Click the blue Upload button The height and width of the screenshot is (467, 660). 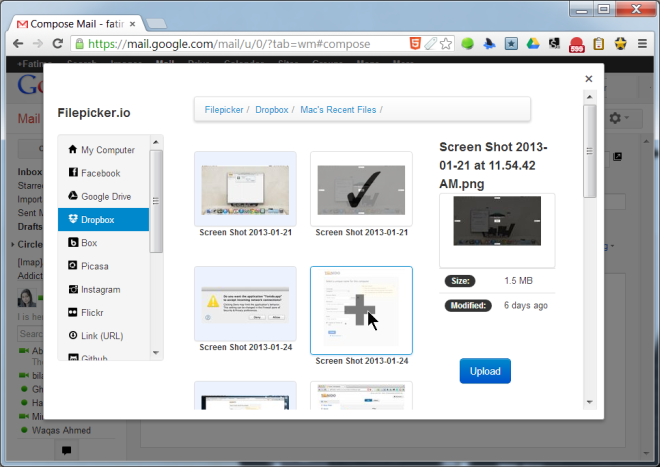(485, 371)
